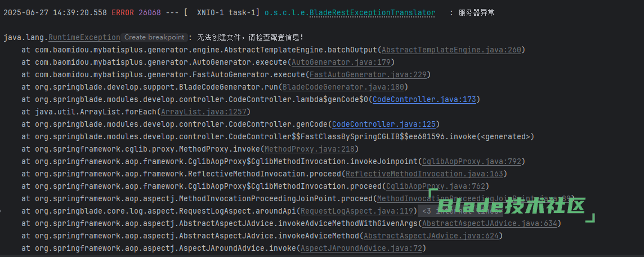Screen dimensions: 644x257
Task: Click the Create breakpoint button
Action: click(x=154, y=37)
